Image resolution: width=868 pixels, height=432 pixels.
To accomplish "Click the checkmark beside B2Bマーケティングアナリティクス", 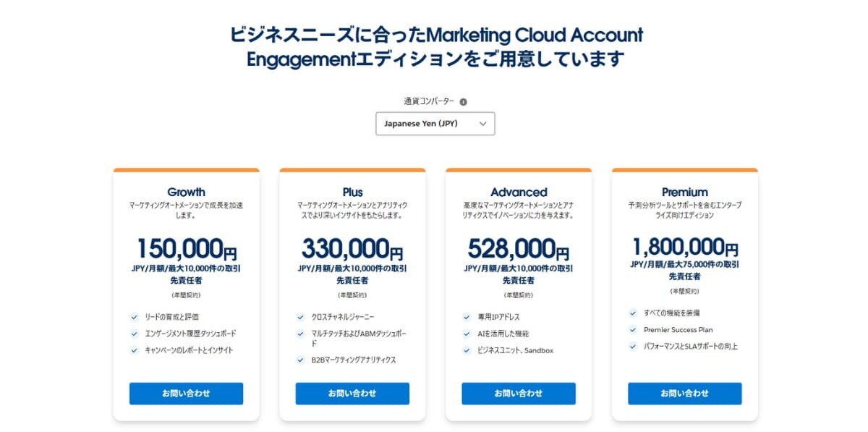I will pos(300,358).
